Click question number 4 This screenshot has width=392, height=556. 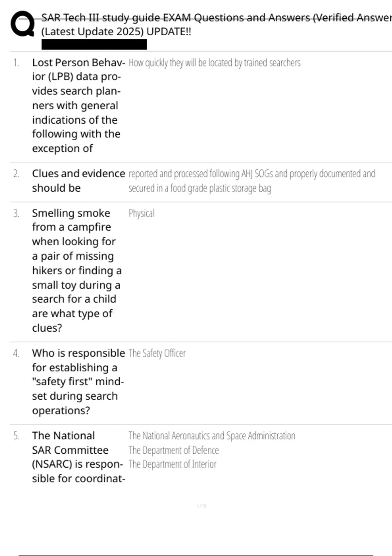(16, 353)
